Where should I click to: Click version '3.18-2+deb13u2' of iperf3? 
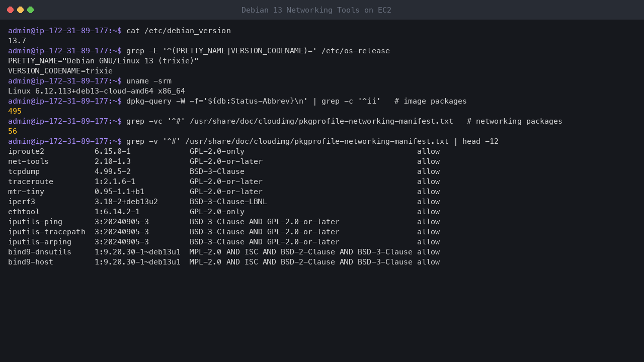coord(126,202)
